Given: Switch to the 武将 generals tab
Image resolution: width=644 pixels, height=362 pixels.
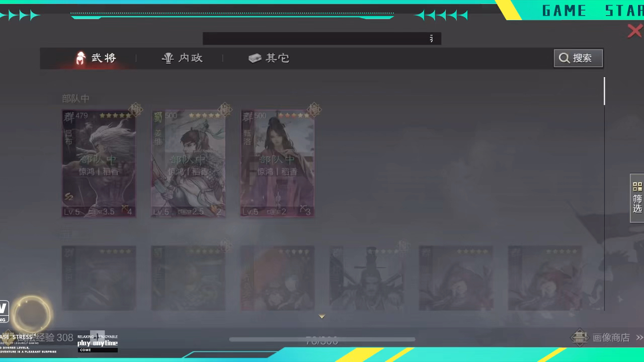Looking at the screenshot, I should pyautogui.click(x=96, y=58).
